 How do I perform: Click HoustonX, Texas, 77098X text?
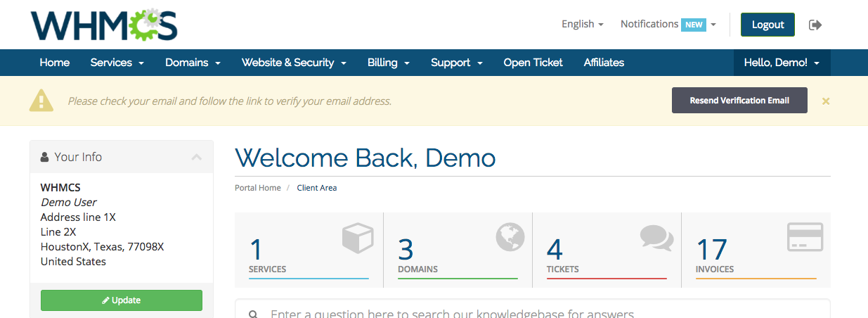(x=103, y=247)
